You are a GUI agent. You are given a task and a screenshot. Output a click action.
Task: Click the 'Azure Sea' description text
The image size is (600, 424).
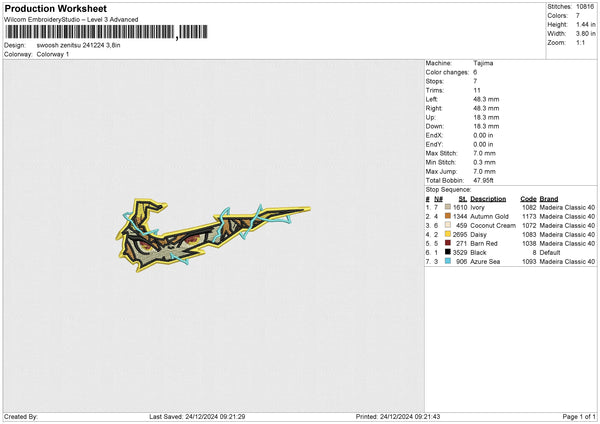(x=485, y=261)
